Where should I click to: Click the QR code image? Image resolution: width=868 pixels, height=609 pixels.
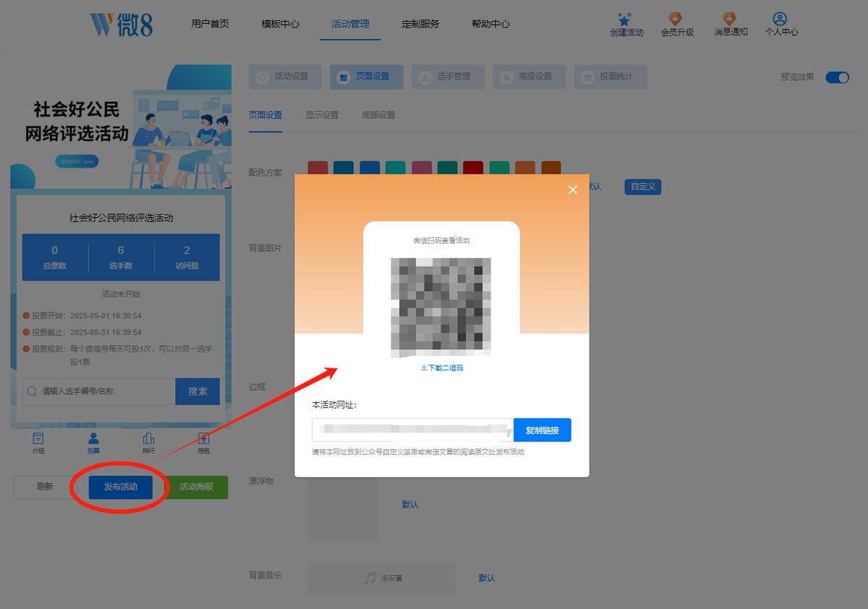(441, 307)
